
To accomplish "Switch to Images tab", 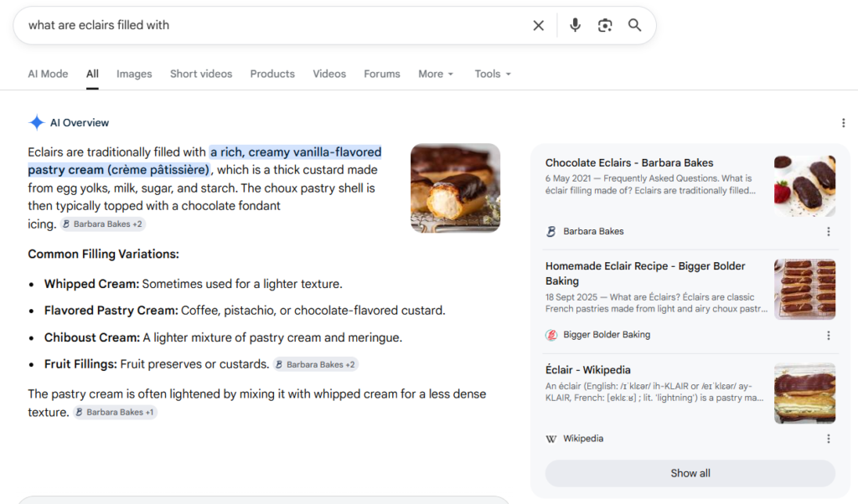I will pos(134,74).
